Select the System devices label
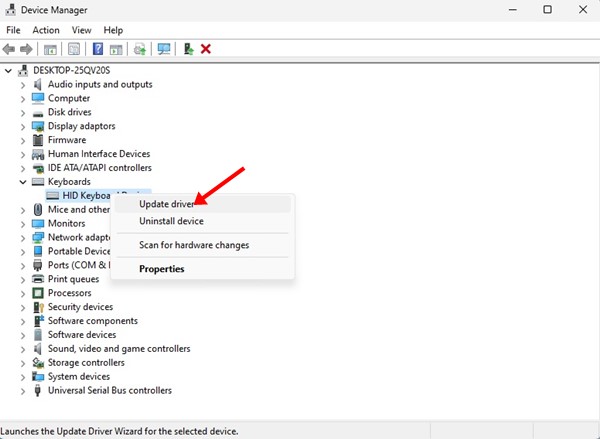 pos(79,377)
